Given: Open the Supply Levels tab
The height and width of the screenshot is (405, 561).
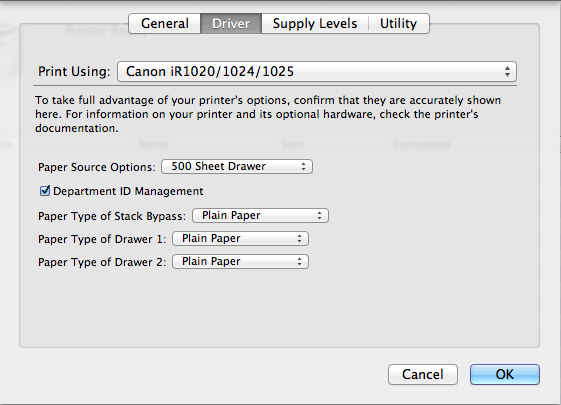Looking at the screenshot, I should point(315,24).
